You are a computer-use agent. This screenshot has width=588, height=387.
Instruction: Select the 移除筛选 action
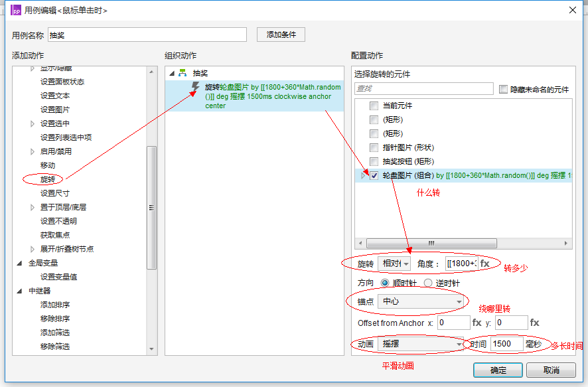click(55, 347)
